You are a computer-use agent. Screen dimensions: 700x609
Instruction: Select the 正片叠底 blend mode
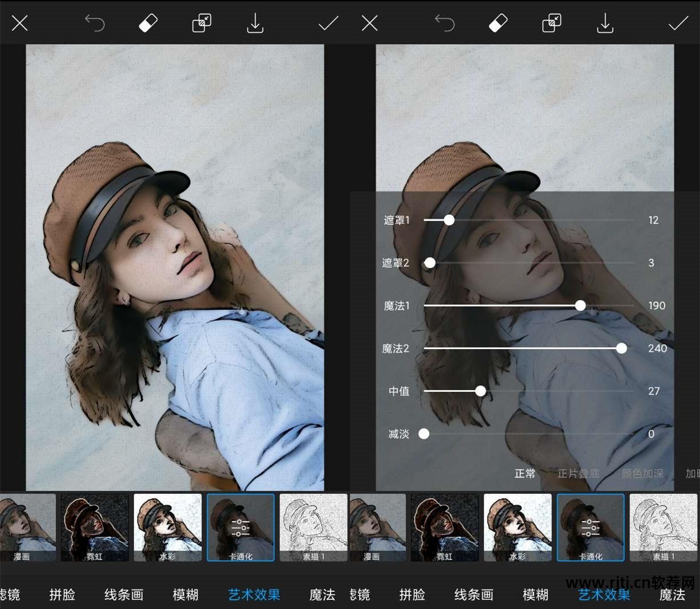point(578,473)
